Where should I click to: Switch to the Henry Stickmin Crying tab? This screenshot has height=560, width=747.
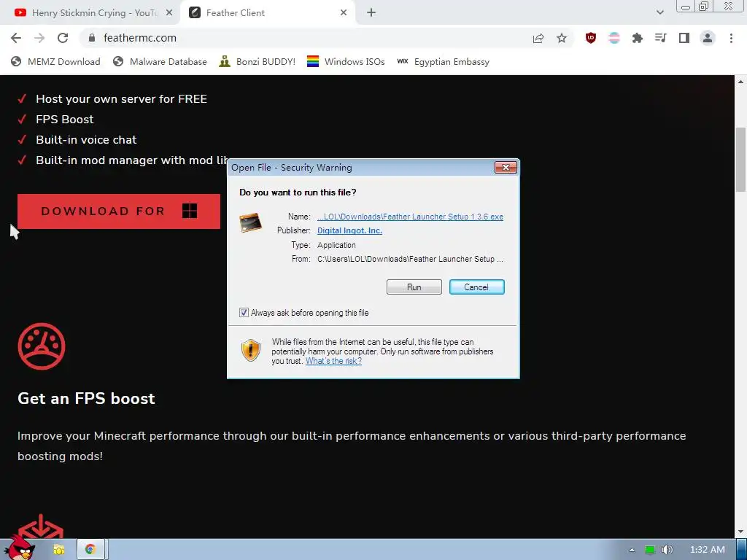[90, 13]
